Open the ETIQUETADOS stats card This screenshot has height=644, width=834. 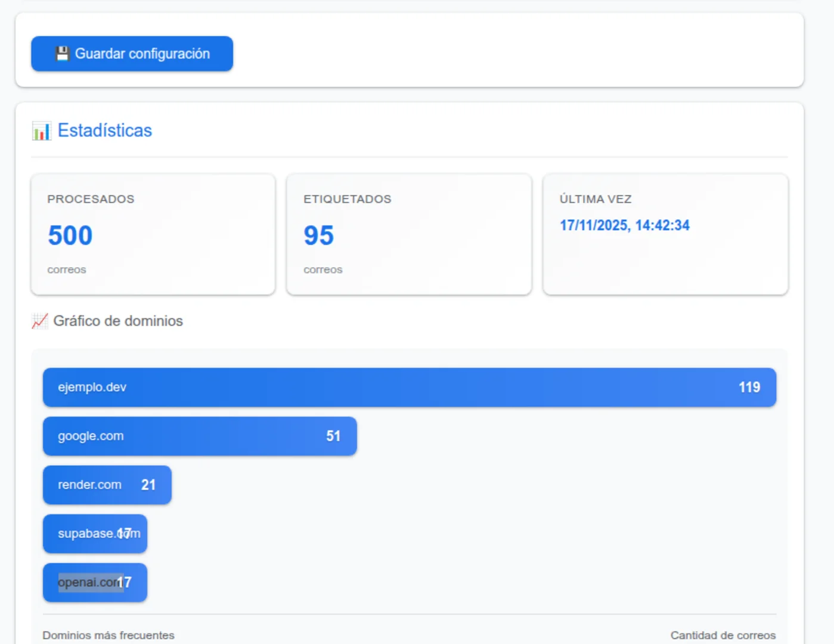(x=409, y=234)
